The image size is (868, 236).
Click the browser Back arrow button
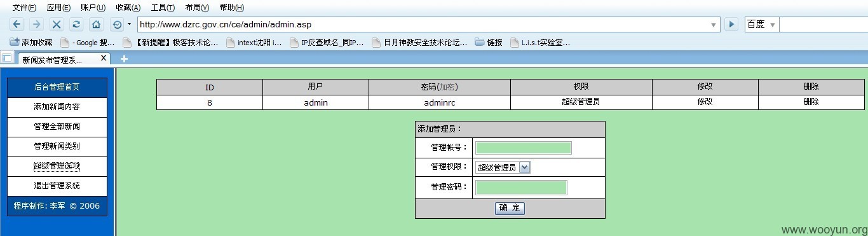[17, 24]
